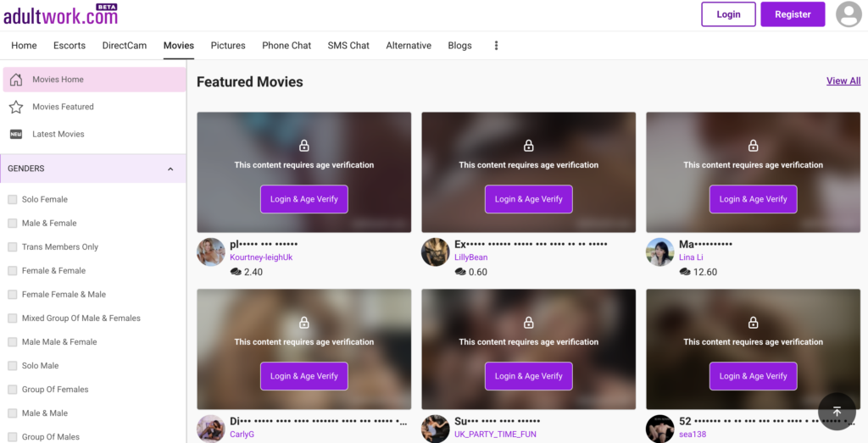Check the Male & Male checkbox
The height and width of the screenshot is (443, 868).
(x=12, y=413)
